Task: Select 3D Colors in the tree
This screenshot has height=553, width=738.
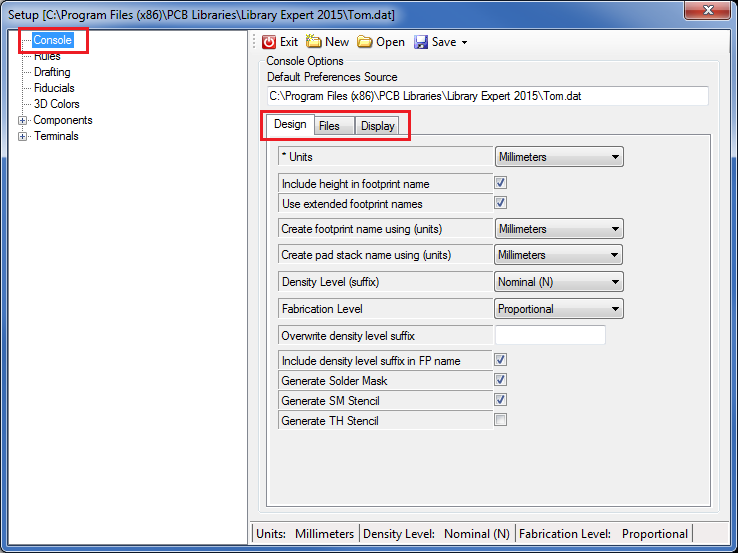Action: click(x=56, y=104)
